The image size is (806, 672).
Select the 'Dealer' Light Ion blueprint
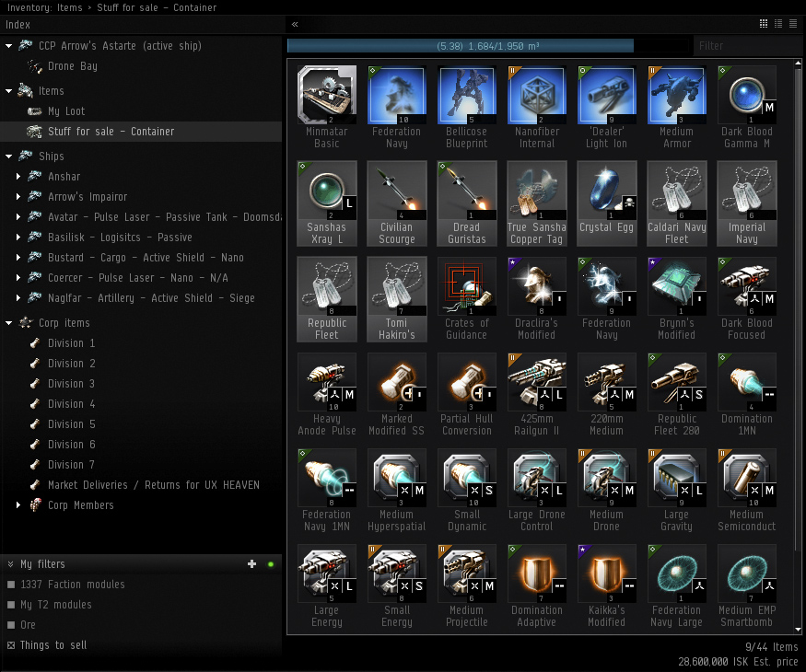pos(606,95)
